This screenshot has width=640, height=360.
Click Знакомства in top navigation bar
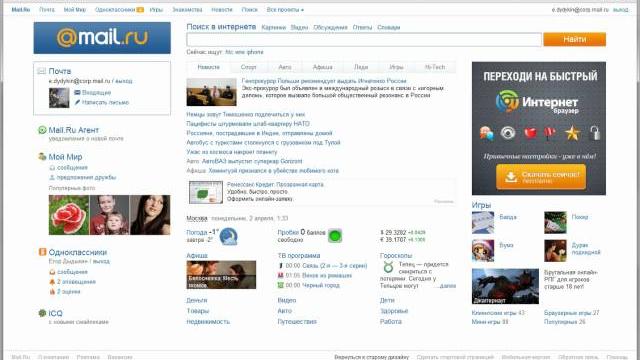point(187,9)
